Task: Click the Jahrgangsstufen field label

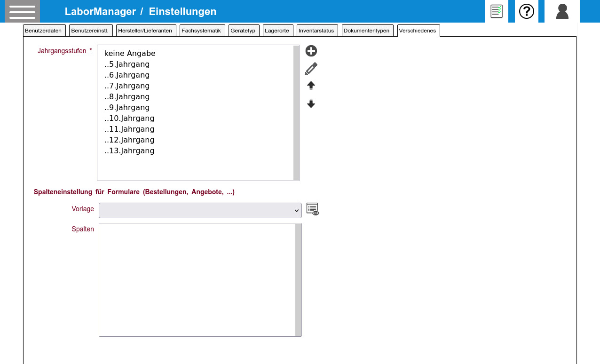Action: click(62, 51)
